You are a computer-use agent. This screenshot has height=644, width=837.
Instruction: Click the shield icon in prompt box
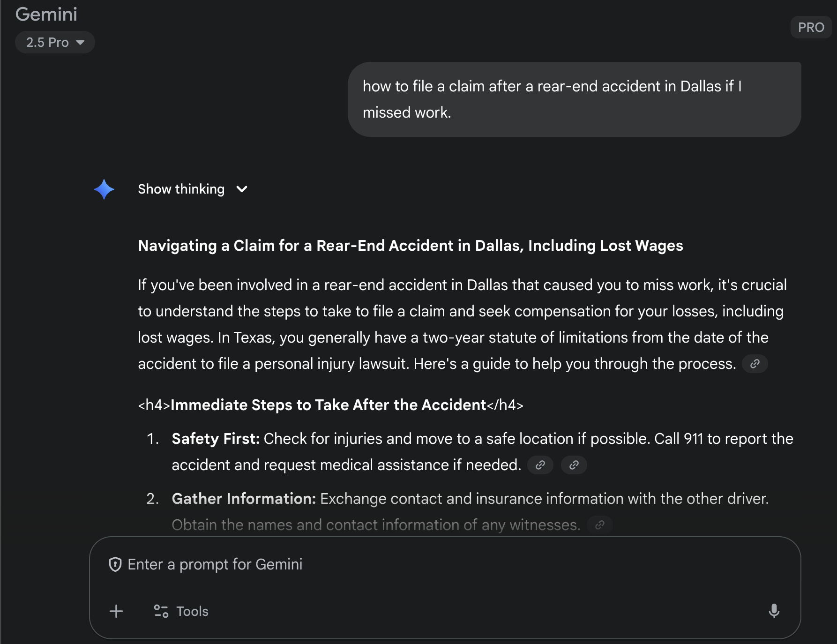pos(115,564)
